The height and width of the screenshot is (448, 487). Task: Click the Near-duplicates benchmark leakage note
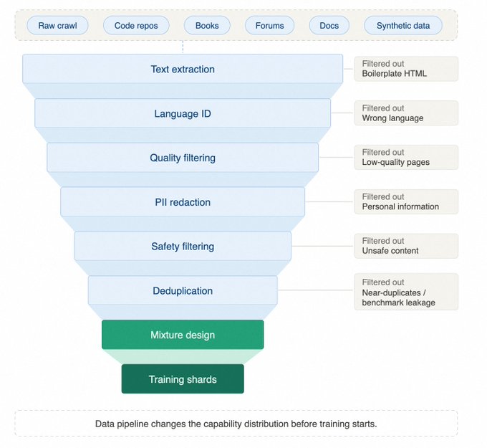[x=406, y=292]
